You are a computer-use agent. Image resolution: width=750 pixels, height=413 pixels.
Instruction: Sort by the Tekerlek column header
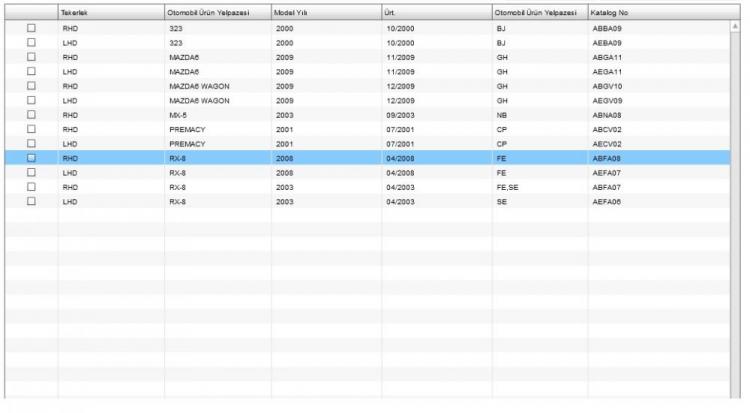point(111,13)
